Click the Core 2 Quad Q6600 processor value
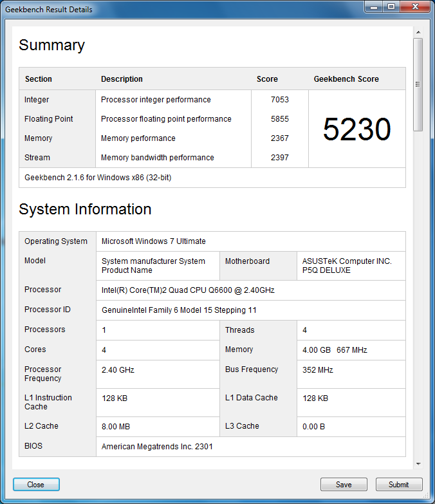This screenshot has width=435, height=504. coord(188,290)
